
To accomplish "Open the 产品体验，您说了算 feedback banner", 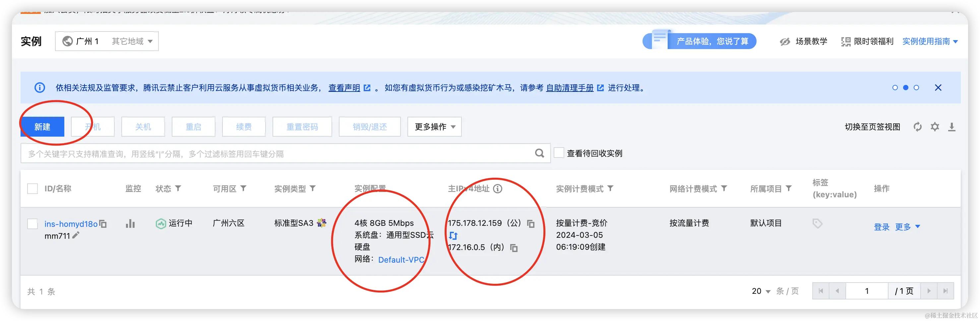I will pyautogui.click(x=699, y=41).
